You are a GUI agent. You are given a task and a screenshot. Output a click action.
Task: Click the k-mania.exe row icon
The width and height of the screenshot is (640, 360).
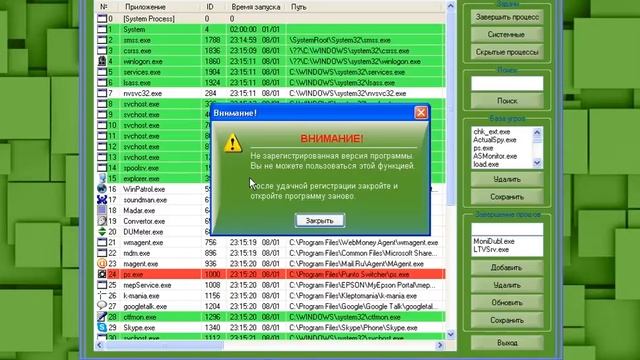point(102,296)
